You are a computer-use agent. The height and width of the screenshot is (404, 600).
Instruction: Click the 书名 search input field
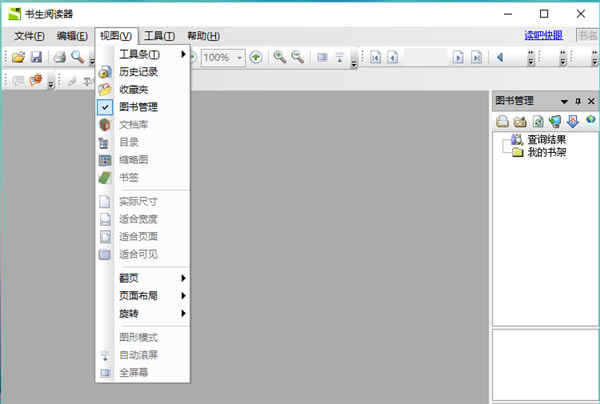(x=588, y=36)
